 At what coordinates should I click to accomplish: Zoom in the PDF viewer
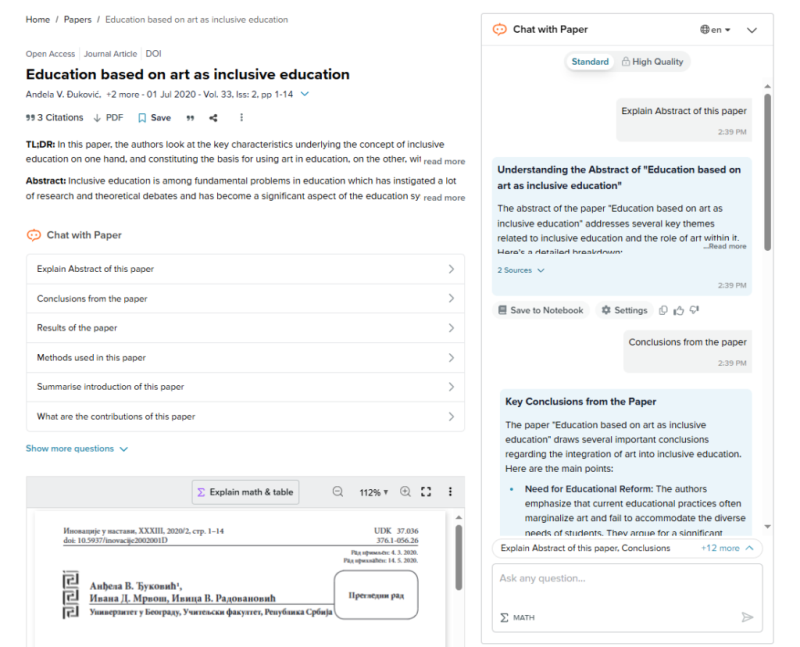click(x=405, y=492)
